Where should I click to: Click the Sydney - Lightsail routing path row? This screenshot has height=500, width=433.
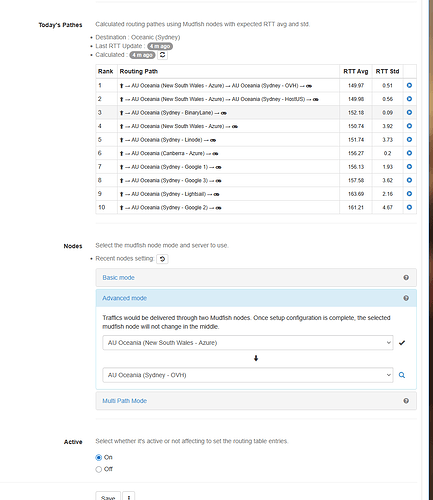pyautogui.click(x=228, y=194)
